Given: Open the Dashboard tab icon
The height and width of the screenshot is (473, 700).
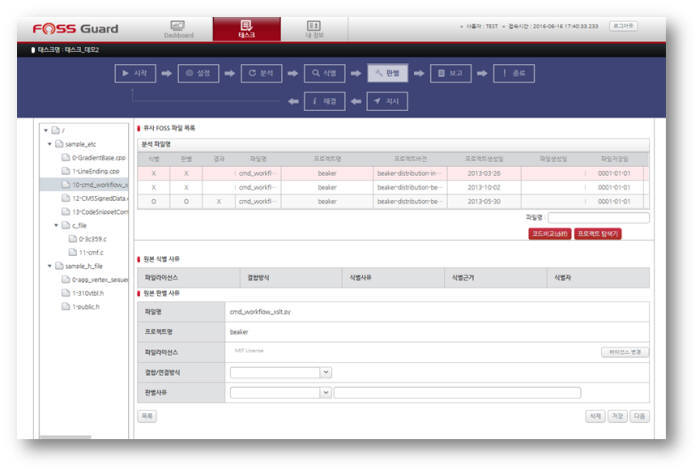Looking at the screenshot, I should tap(179, 28).
